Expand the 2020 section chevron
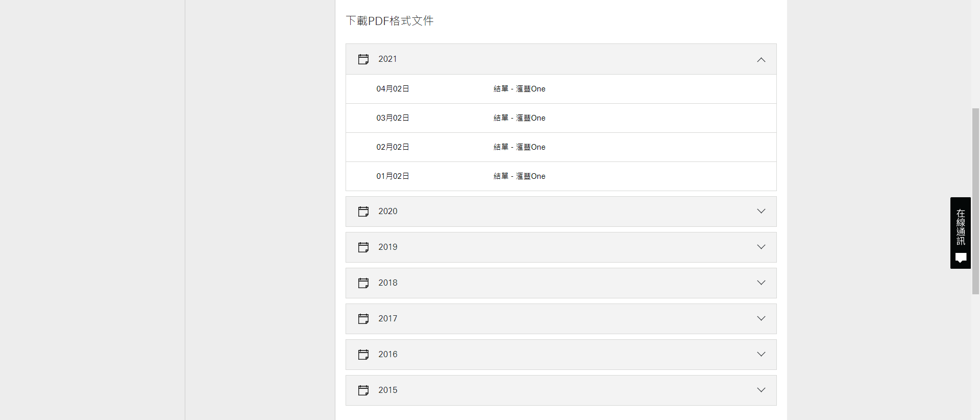The image size is (980, 420). [x=761, y=211]
